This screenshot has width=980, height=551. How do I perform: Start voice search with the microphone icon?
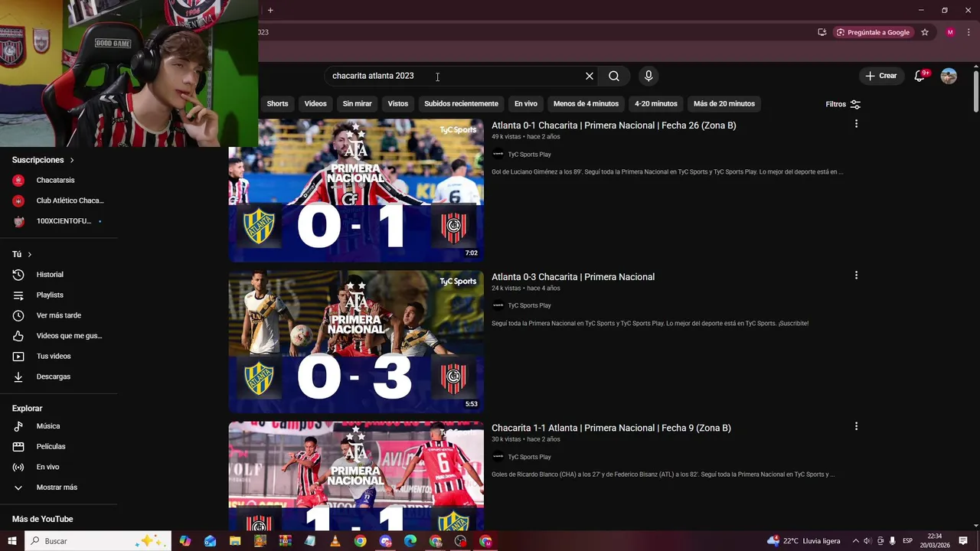click(x=648, y=76)
